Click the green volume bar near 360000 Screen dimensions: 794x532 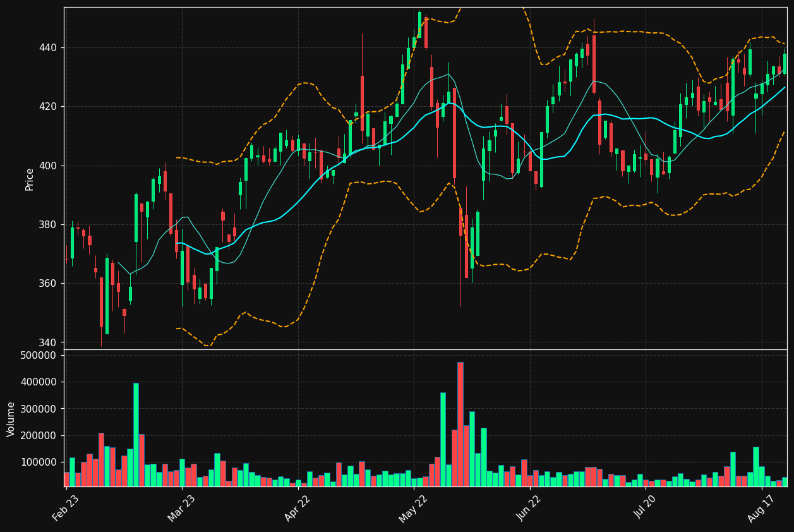443,440
